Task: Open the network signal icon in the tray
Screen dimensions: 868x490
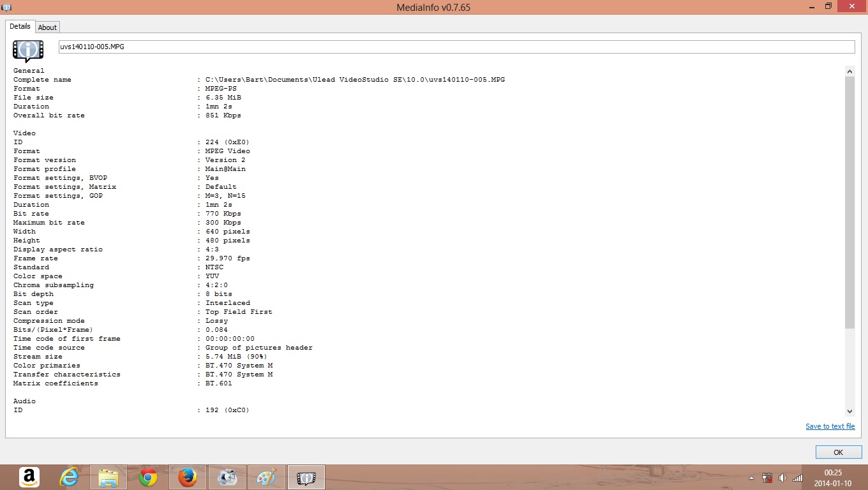Action: click(x=798, y=477)
